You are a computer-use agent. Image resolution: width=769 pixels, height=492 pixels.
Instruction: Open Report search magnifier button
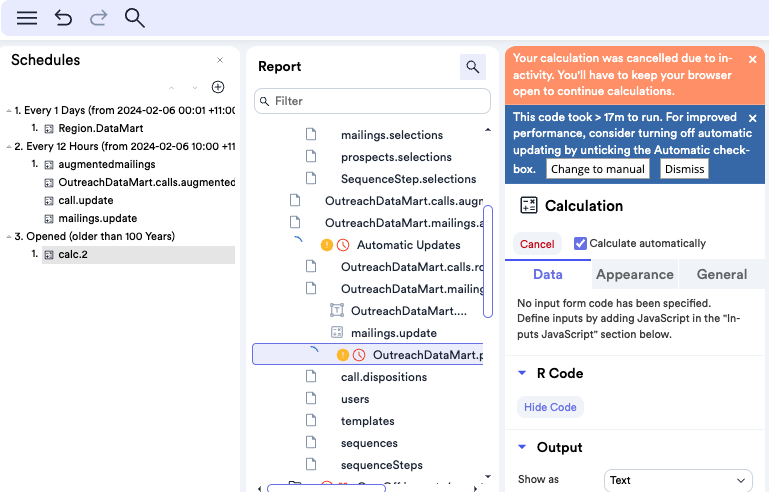(473, 67)
